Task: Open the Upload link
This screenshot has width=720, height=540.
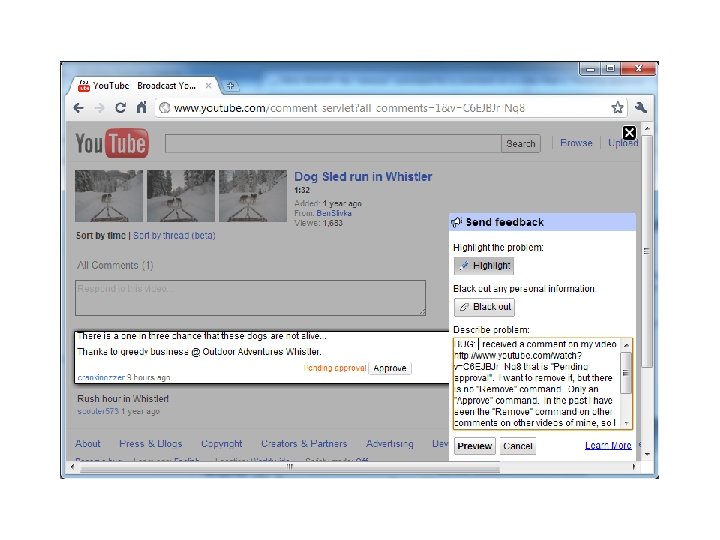Action: (623, 143)
